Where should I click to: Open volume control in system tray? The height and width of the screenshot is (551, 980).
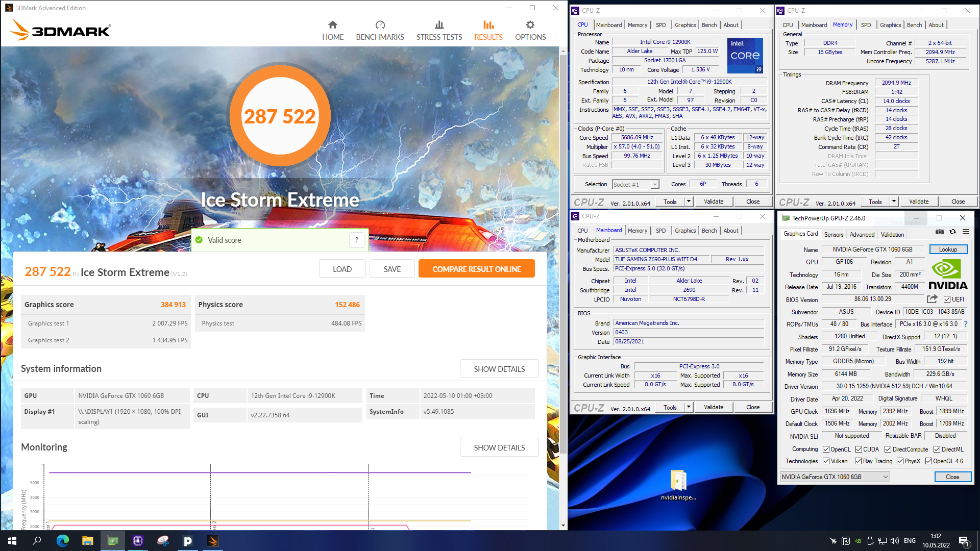pos(894,541)
